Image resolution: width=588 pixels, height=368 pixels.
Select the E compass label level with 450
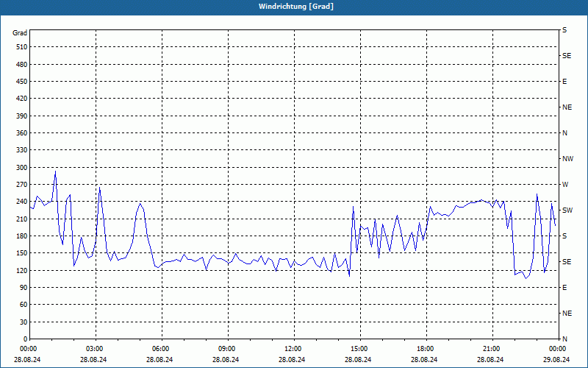pyautogui.click(x=564, y=82)
